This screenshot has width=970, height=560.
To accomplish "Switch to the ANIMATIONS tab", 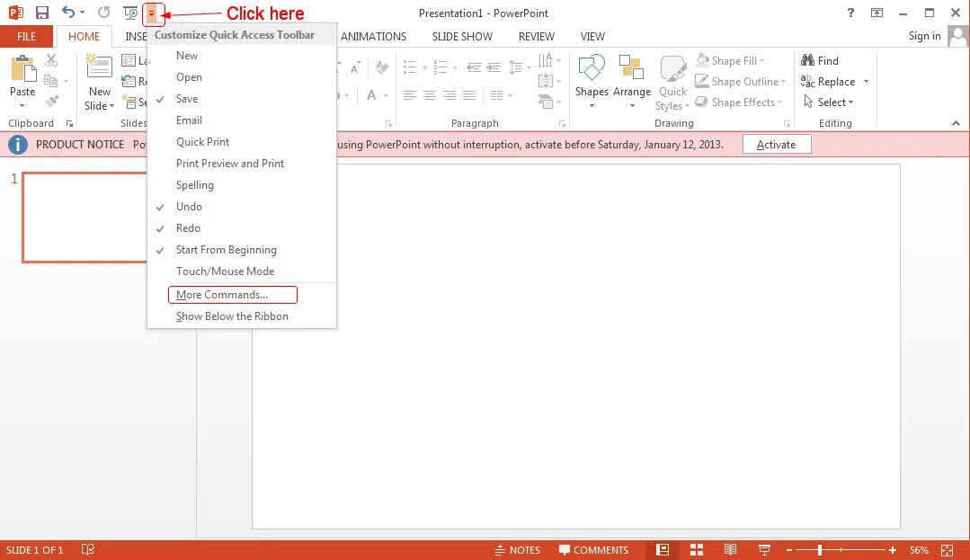I will pos(373,37).
